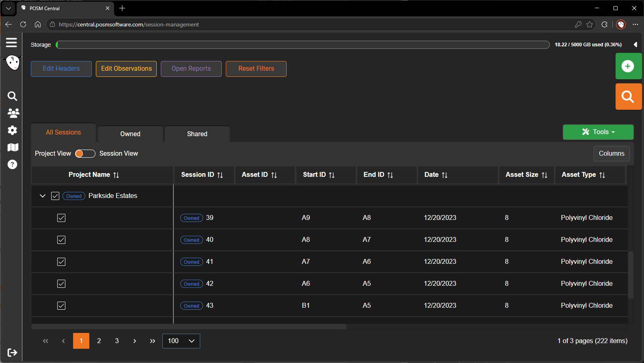Sort by Project Name column
Screen dimensions: 644x363
pos(116,175)
